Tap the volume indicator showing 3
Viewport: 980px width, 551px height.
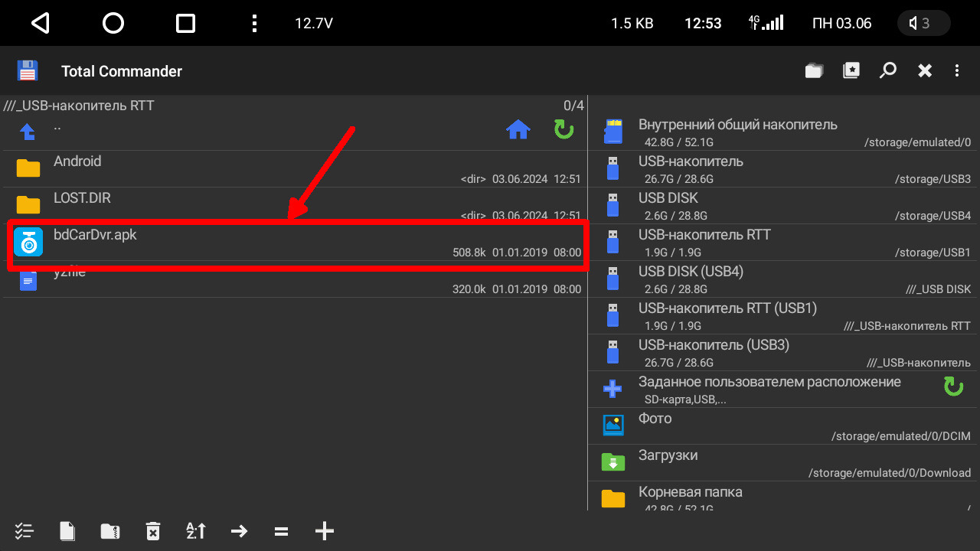923,24
